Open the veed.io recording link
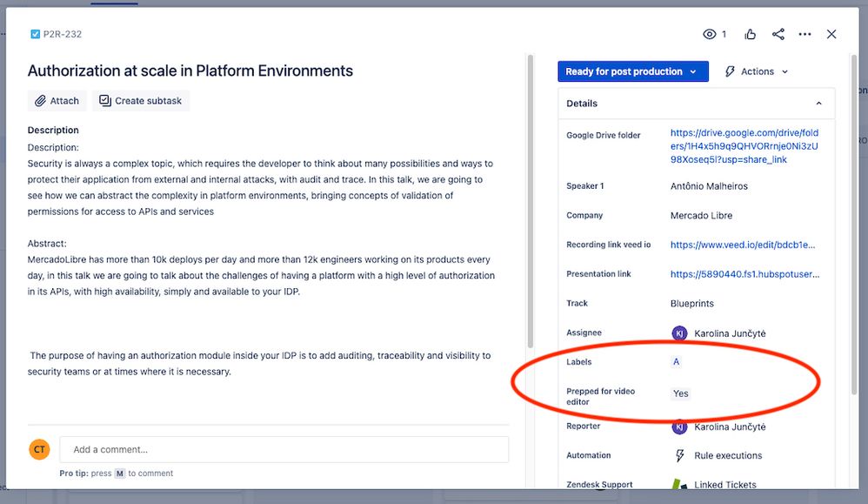The width and height of the screenshot is (868, 504). pos(743,245)
